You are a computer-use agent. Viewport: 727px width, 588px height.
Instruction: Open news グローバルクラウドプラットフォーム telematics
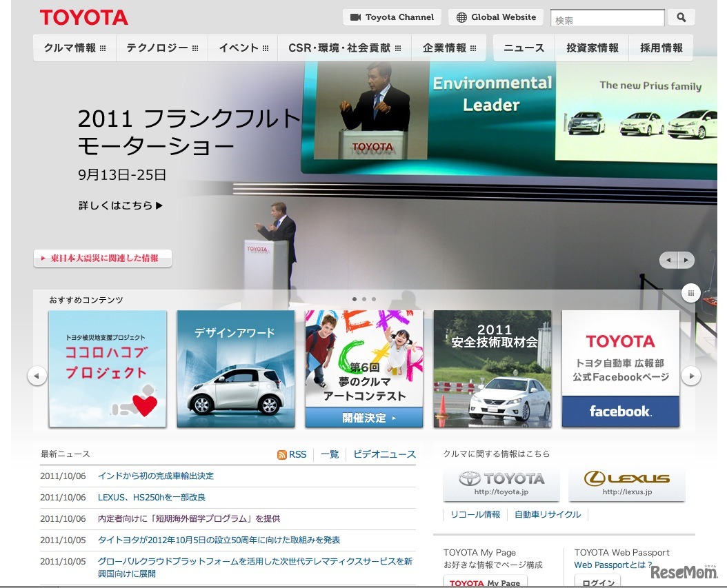click(x=255, y=567)
